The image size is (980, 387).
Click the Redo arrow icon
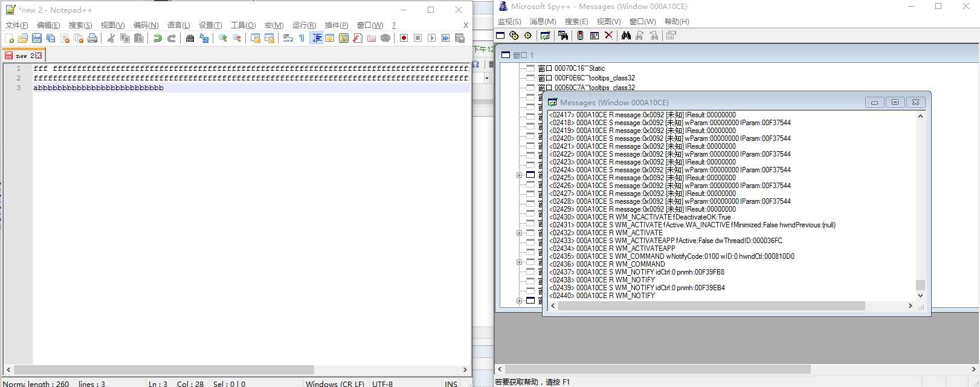(172, 38)
